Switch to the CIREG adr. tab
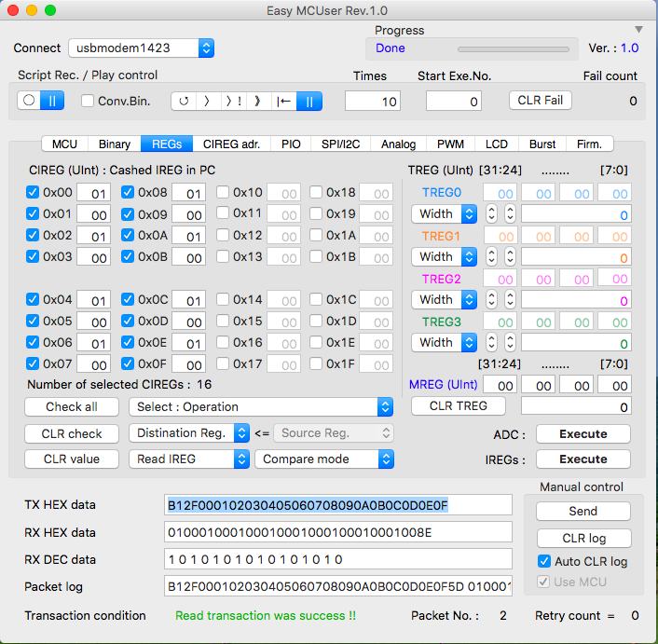The image size is (658, 644). point(232,144)
